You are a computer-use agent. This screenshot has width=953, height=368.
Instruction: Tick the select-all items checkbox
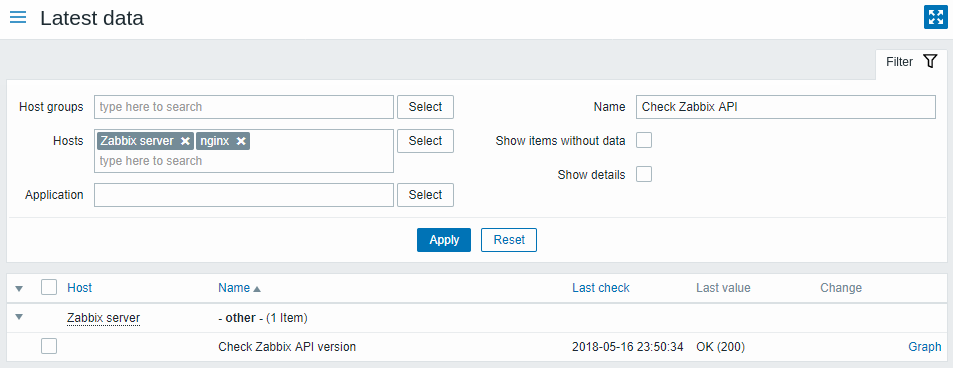pos(49,286)
